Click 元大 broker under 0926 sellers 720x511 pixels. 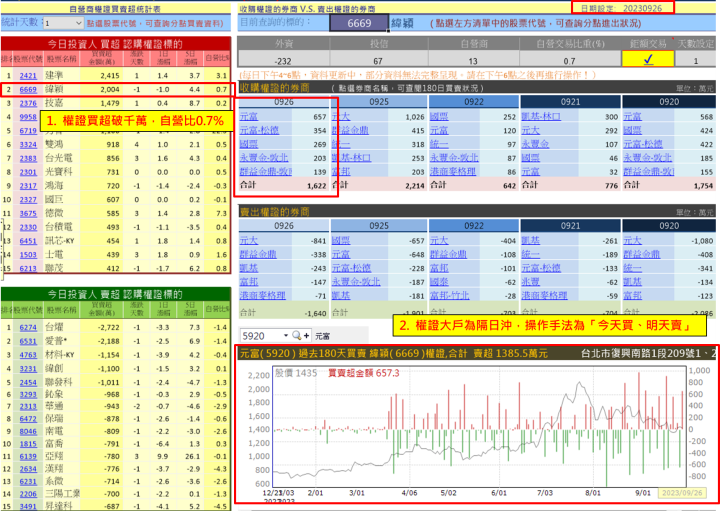248,240
